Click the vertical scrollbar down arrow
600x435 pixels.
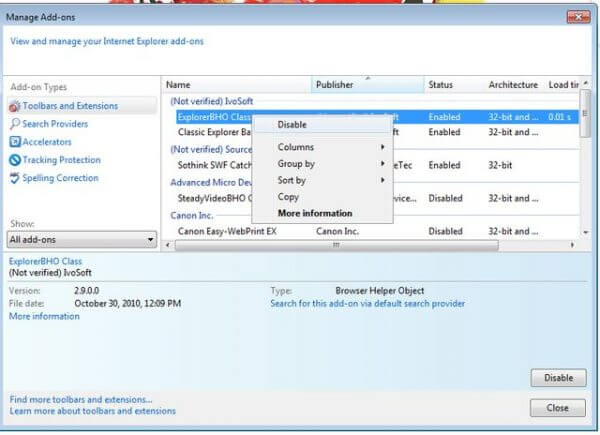pyautogui.click(x=585, y=233)
